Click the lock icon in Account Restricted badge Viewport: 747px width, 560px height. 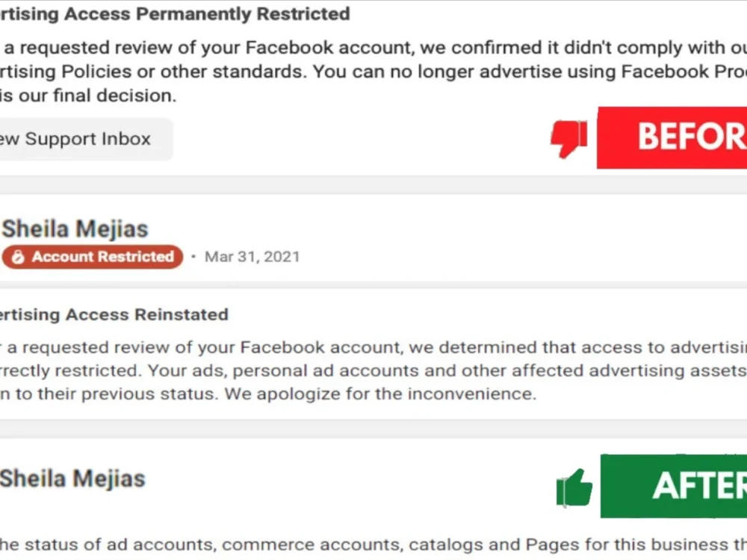(18, 257)
